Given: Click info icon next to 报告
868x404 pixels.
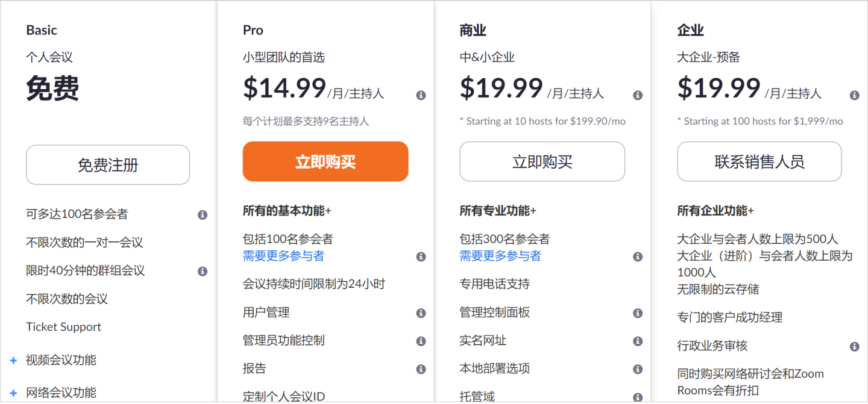Looking at the screenshot, I should coord(421,369).
